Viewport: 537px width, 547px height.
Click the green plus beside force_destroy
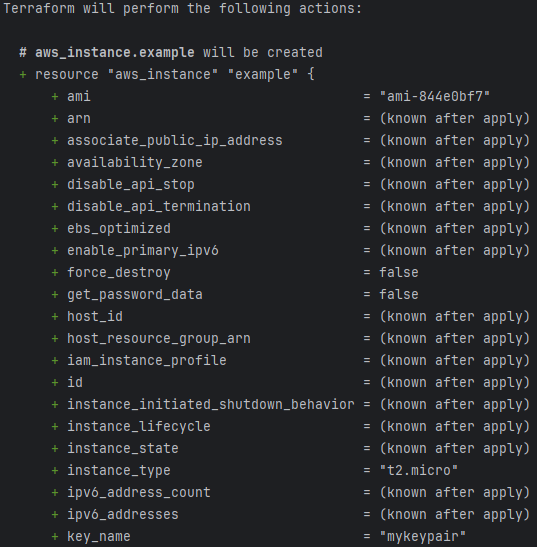tap(55, 272)
